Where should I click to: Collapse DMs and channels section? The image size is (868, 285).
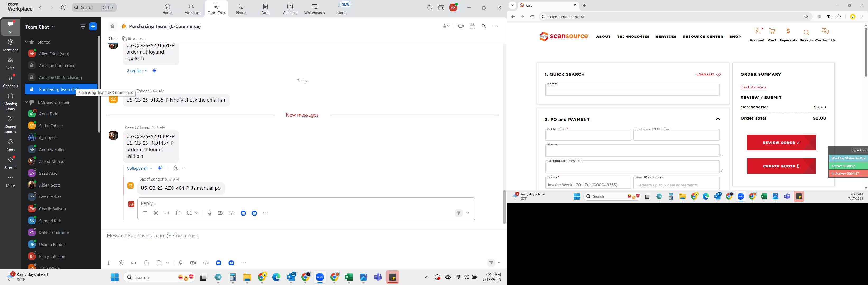click(26, 102)
